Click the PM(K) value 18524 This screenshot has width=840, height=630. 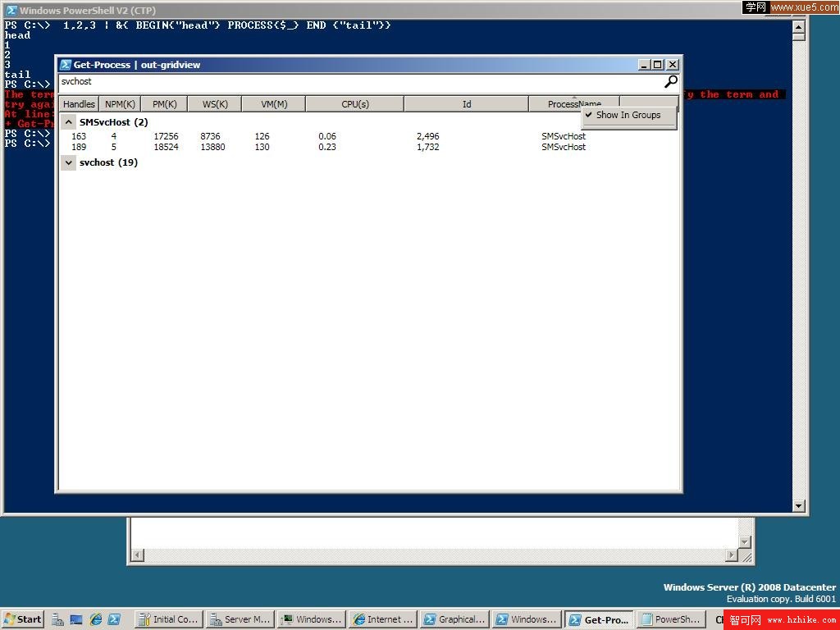point(166,147)
